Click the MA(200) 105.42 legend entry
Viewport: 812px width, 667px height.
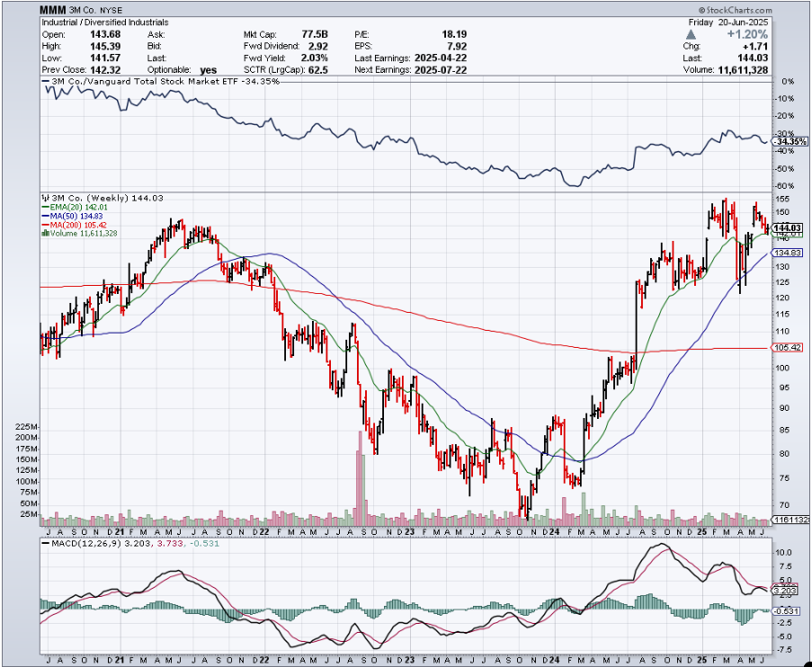click(75, 225)
